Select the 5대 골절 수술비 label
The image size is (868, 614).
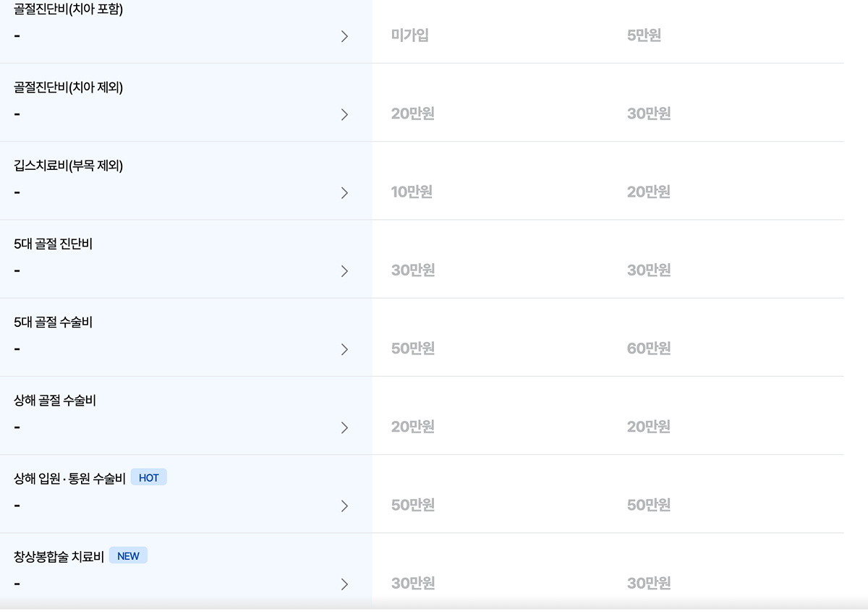coord(53,322)
